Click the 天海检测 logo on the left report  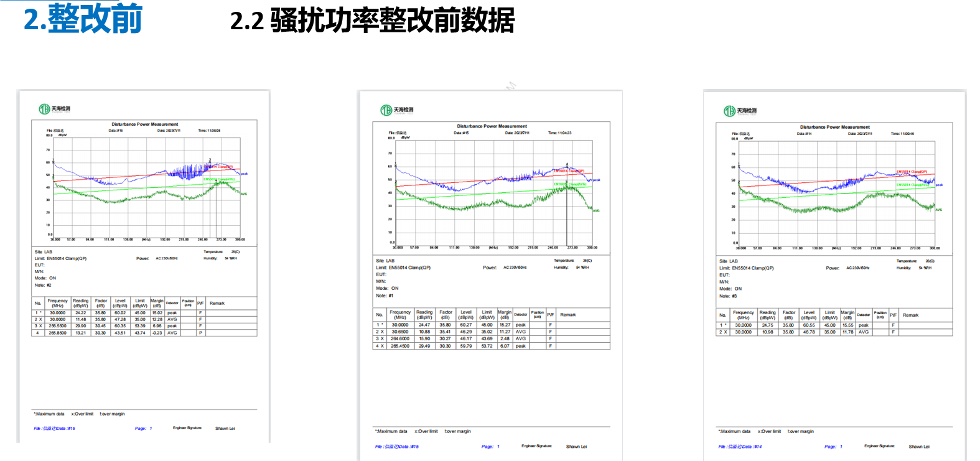pos(55,109)
